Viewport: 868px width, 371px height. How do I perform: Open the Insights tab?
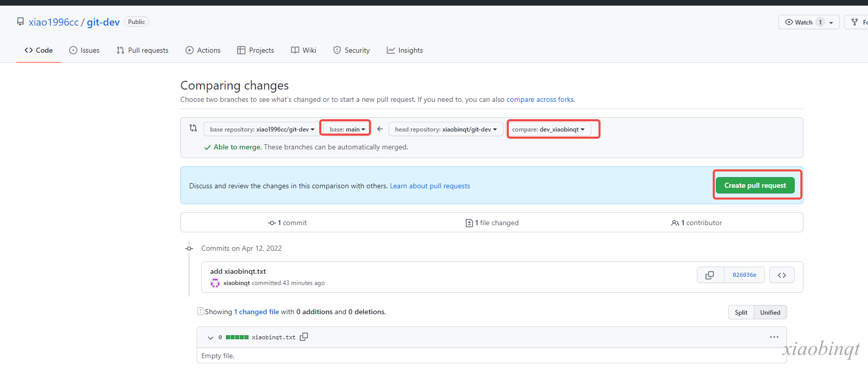coord(405,50)
